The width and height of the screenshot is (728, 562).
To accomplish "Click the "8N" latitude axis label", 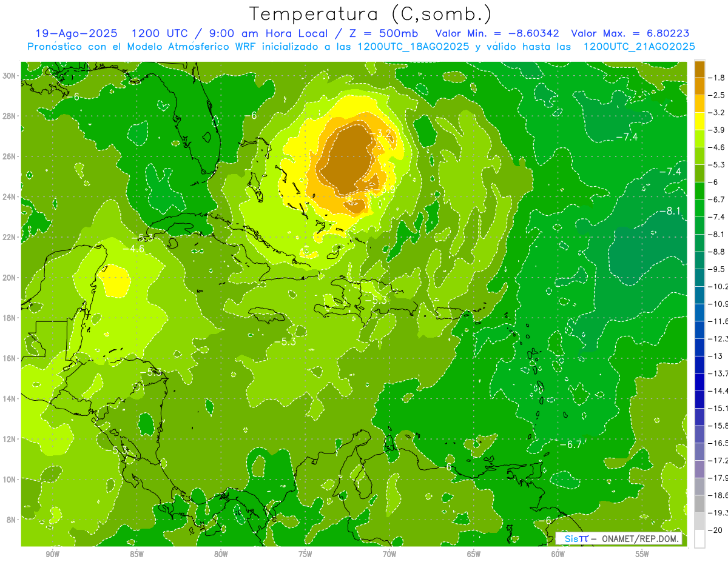I will coord(12,520).
